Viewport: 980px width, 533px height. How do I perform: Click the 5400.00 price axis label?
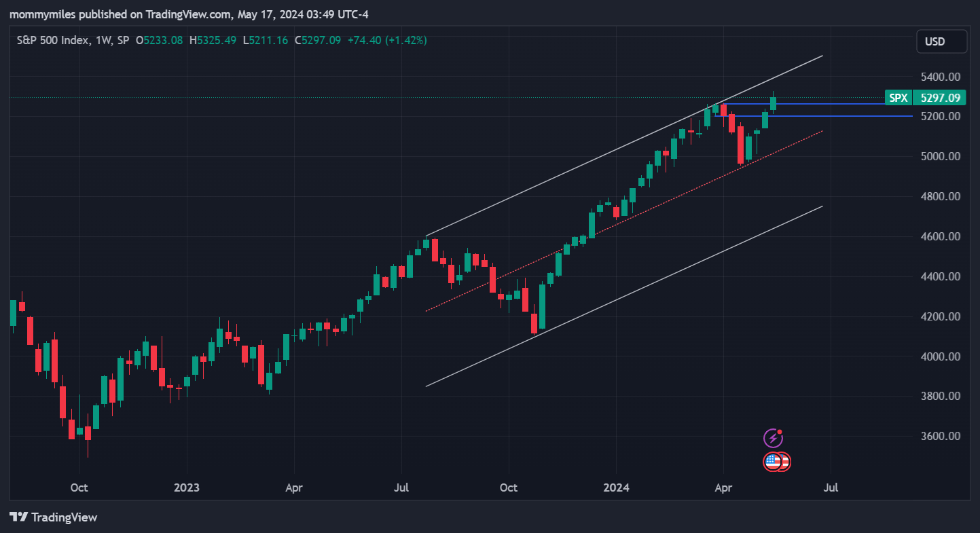(x=941, y=77)
